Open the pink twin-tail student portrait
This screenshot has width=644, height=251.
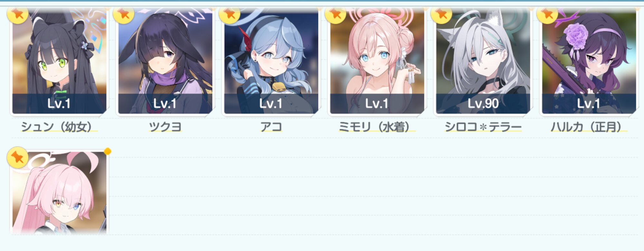[59, 193]
